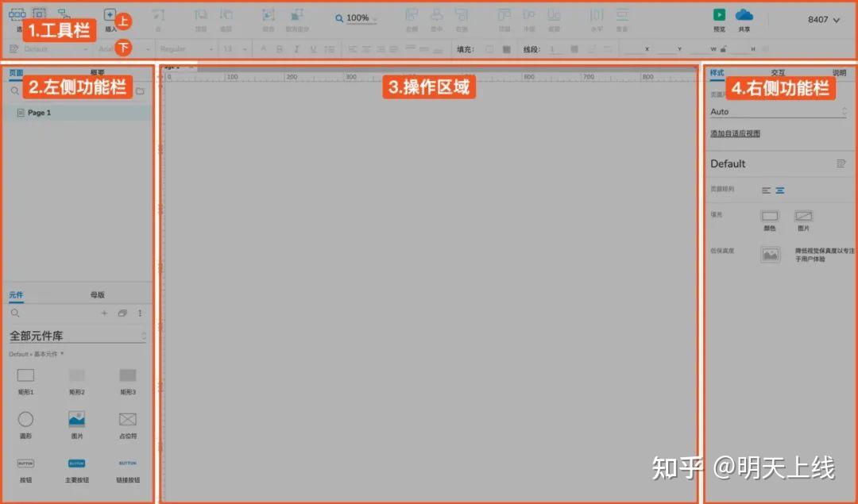This screenshot has height=504, width=858.
Task: Click the 居中 center-align icon
Action: pos(436,16)
